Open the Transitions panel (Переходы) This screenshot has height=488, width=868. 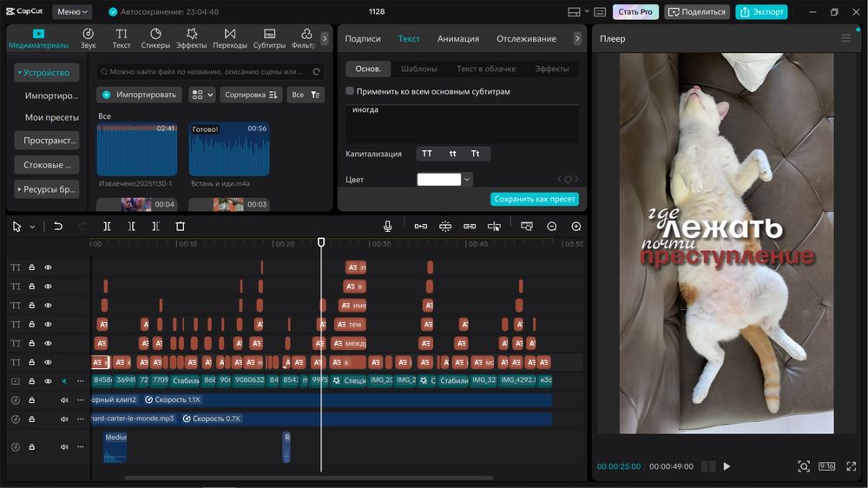click(x=229, y=38)
